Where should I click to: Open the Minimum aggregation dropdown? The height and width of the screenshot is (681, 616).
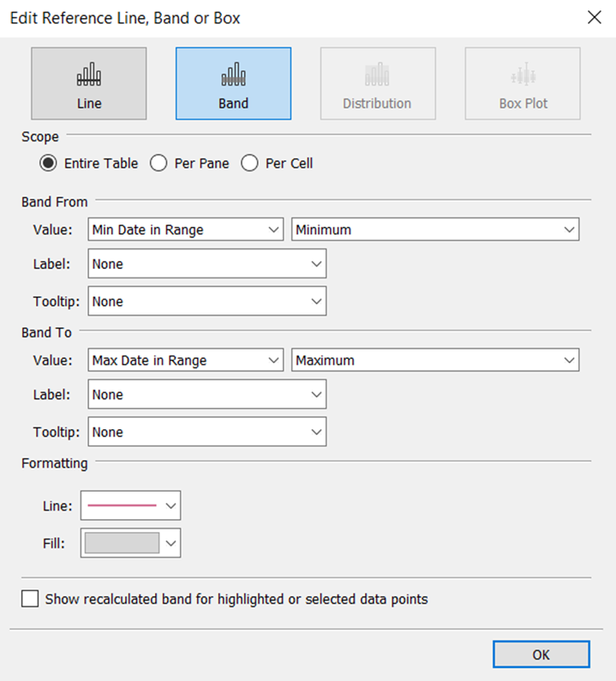point(435,230)
